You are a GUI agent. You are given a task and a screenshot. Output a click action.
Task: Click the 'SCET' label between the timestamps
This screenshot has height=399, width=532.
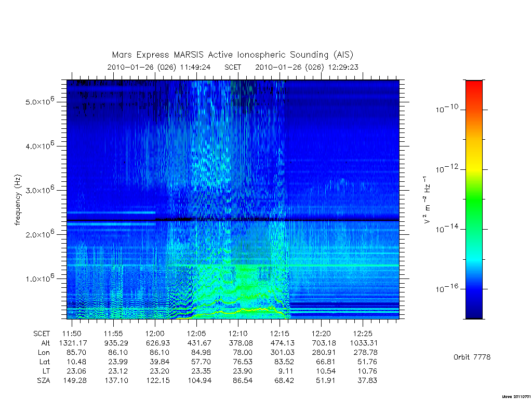point(233,67)
